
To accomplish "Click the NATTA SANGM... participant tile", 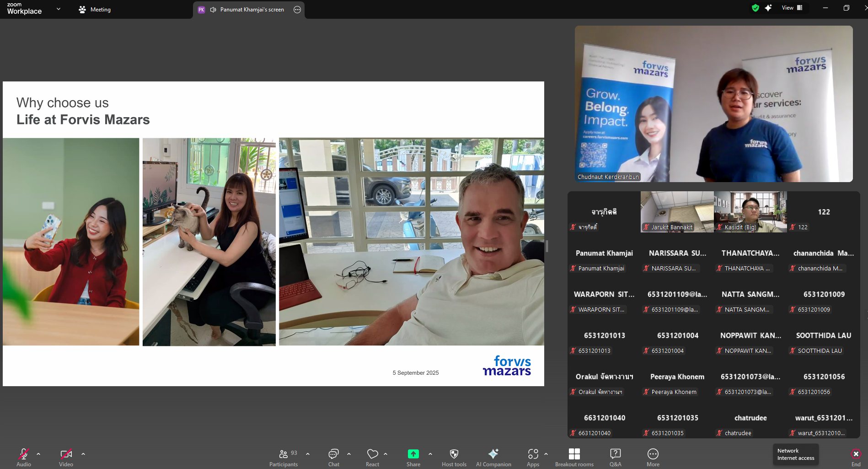I will click(x=750, y=294).
